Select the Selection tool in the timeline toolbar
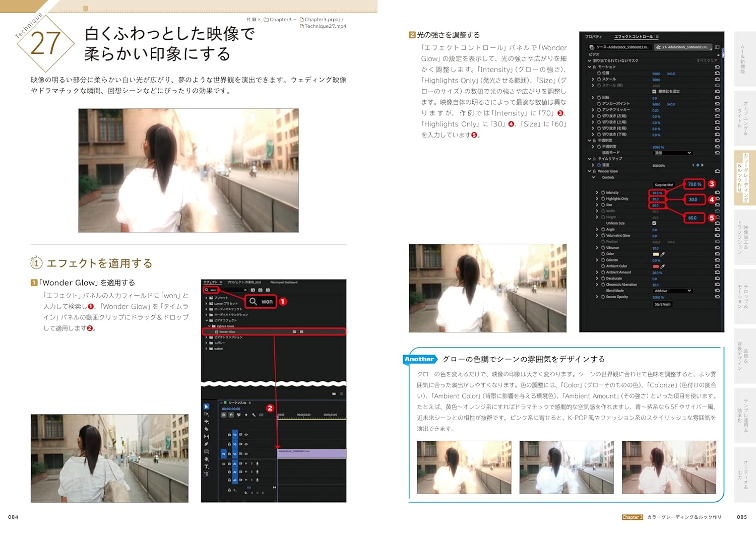Screen dimensions: 756x536 (206, 407)
